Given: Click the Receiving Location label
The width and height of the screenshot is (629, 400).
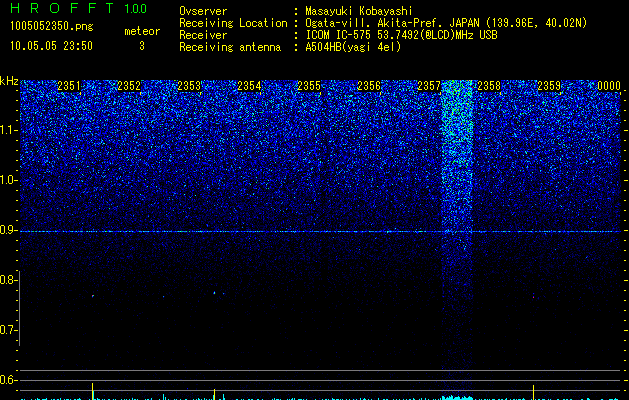Looking at the screenshot, I should point(233,23).
